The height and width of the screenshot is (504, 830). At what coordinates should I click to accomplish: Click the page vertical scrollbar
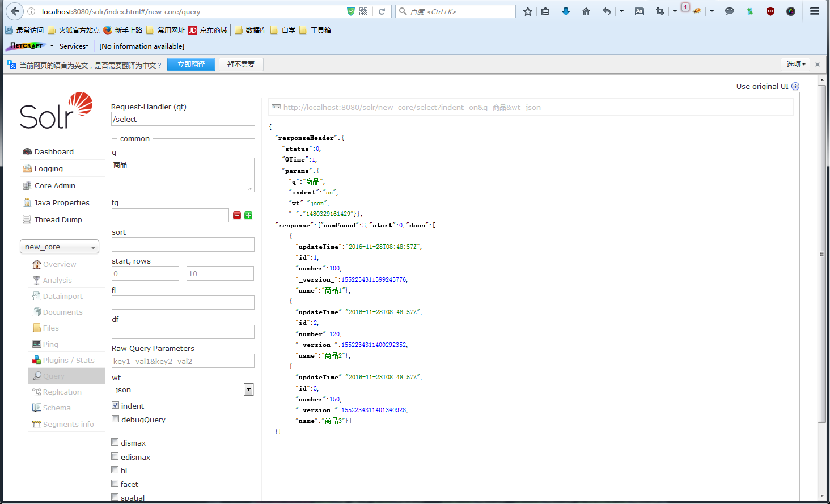click(x=821, y=255)
